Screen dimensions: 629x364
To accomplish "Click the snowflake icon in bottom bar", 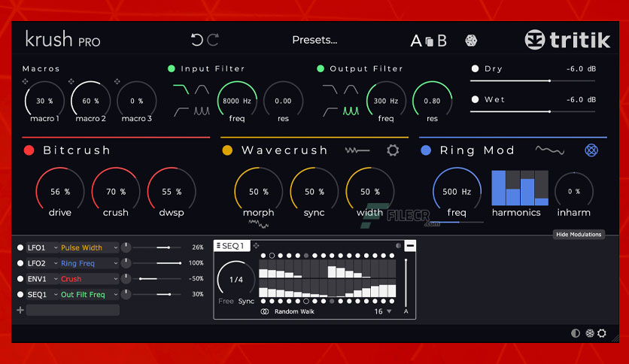I will [x=589, y=333].
